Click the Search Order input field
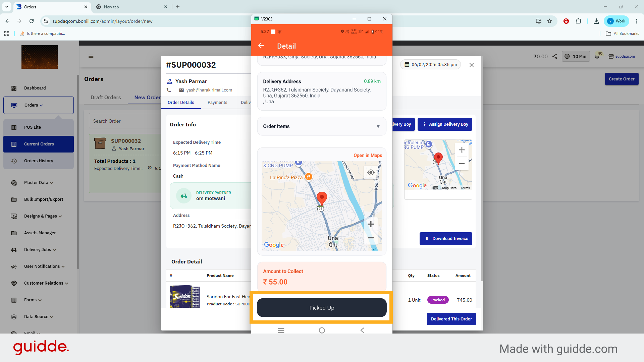 tap(124, 121)
